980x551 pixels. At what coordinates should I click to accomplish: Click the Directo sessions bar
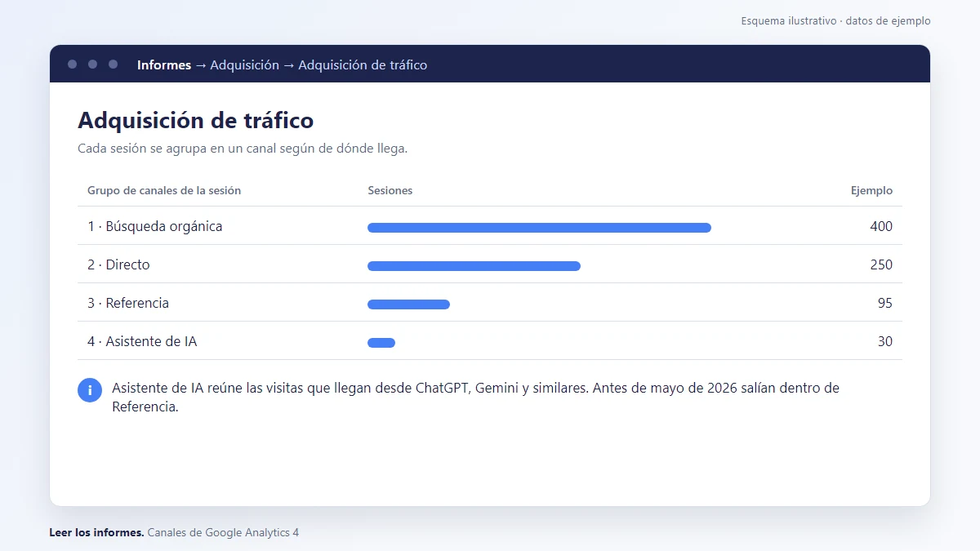474,266
